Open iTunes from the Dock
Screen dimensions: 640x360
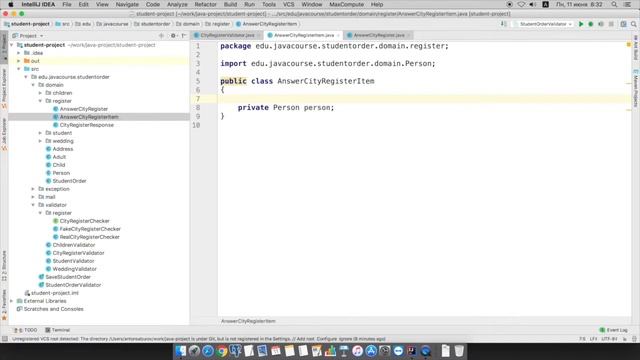pyautogui.click(x=357, y=351)
